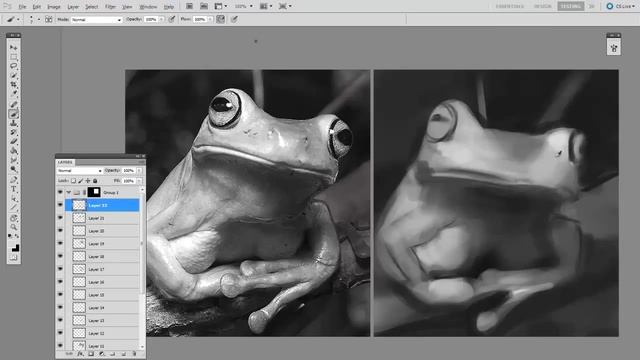640x360 pixels.
Task: Select the Dodge tool
Action: (x=13, y=169)
